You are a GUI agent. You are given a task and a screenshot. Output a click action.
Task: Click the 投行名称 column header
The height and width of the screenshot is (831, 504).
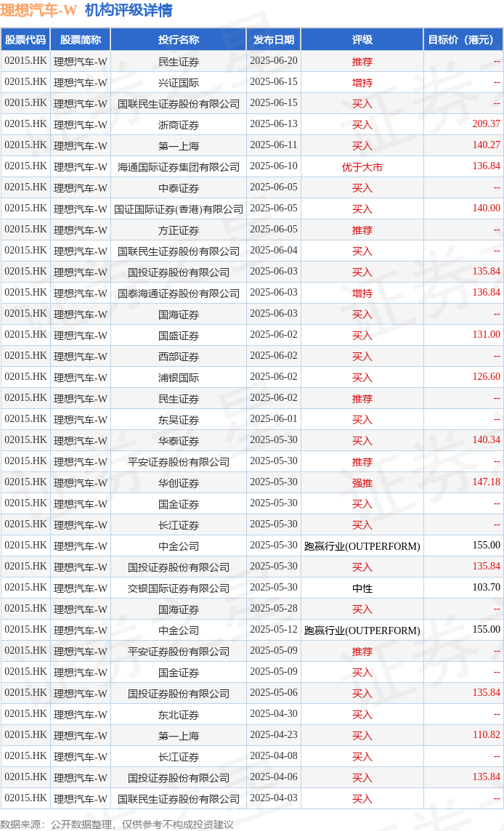pos(179,40)
